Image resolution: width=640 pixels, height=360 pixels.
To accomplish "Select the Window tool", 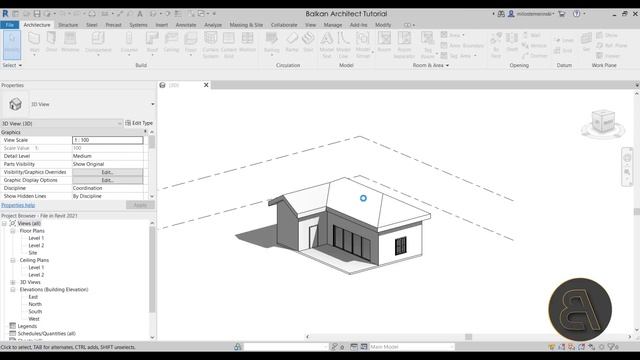I will click(70, 42).
